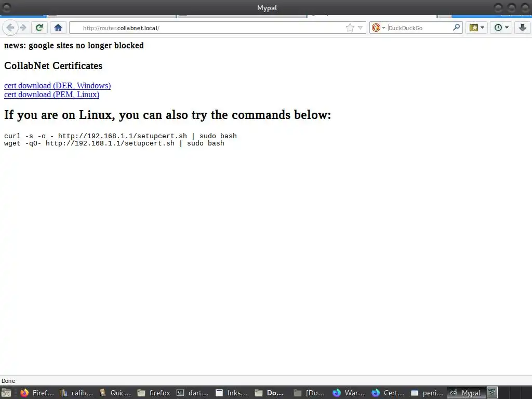Bookmark this page with the star
The image size is (532, 399).
click(x=350, y=28)
